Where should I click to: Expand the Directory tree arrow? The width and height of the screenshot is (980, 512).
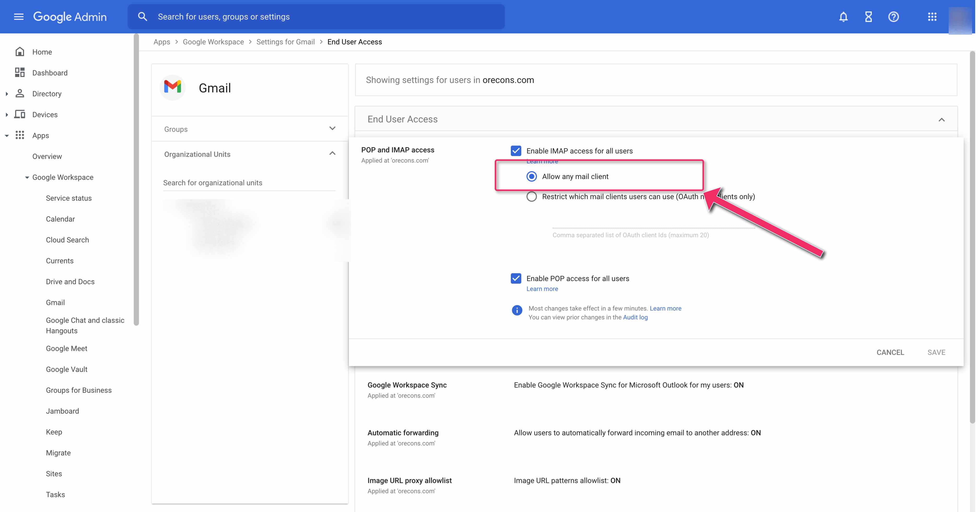7,94
